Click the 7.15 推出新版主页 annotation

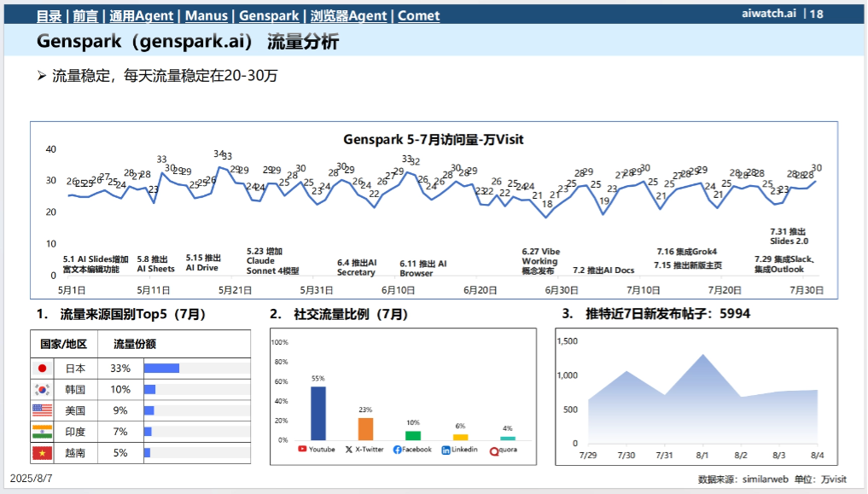pyautogui.click(x=688, y=265)
